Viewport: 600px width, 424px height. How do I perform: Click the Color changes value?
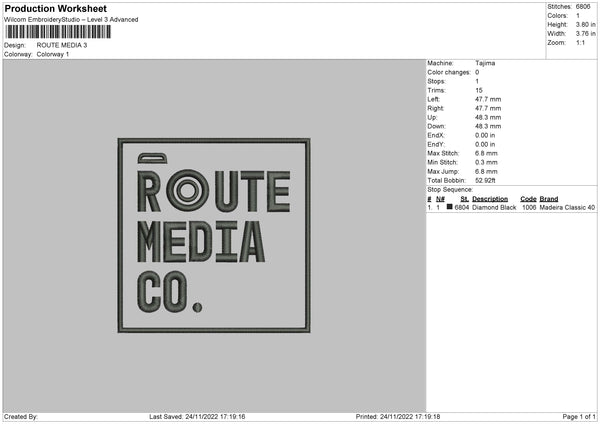click(x=477, y=72)
